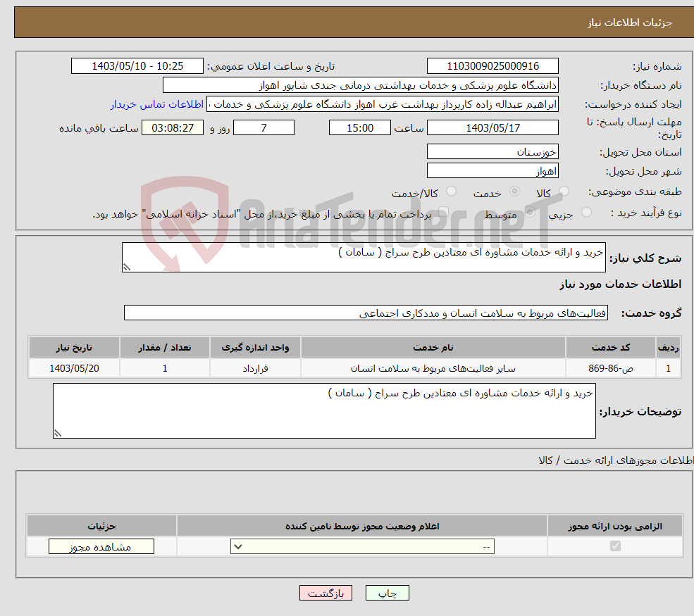Open the license status dropdown

coord(362,546)
